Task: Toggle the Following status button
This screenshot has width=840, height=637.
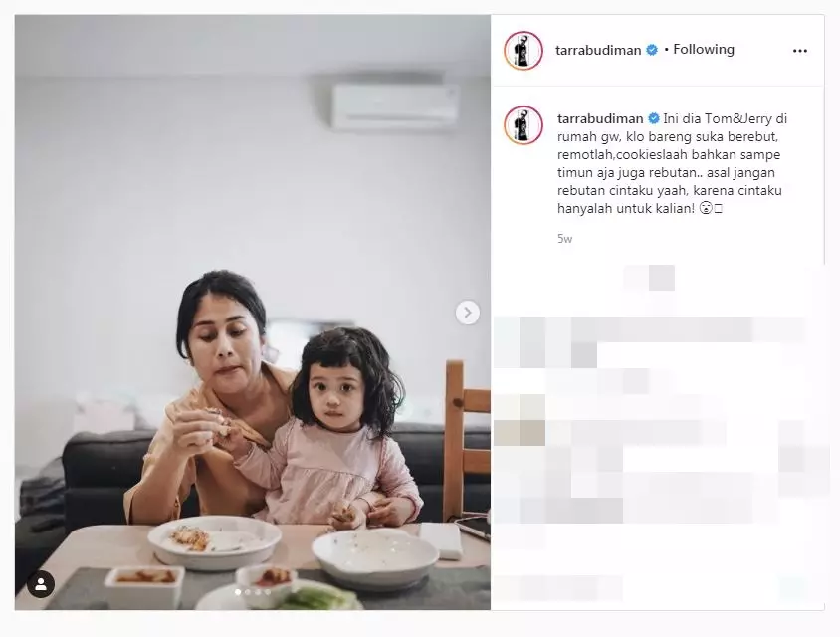Action: click(704, 50)
